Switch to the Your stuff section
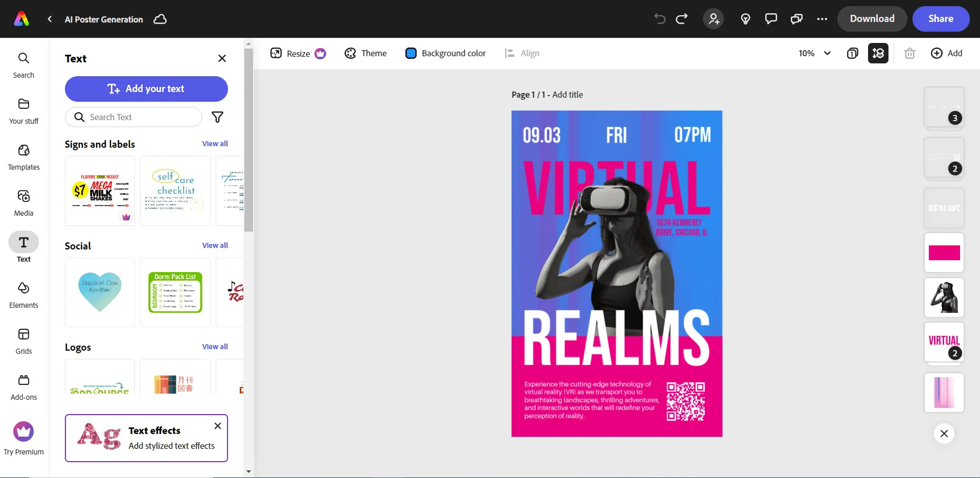The width and height of the screenshot is (980, 478). 24,110
